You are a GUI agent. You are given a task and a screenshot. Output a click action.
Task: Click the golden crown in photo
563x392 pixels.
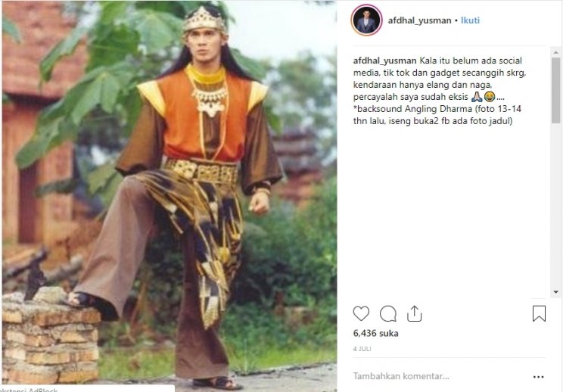point(204,20)
